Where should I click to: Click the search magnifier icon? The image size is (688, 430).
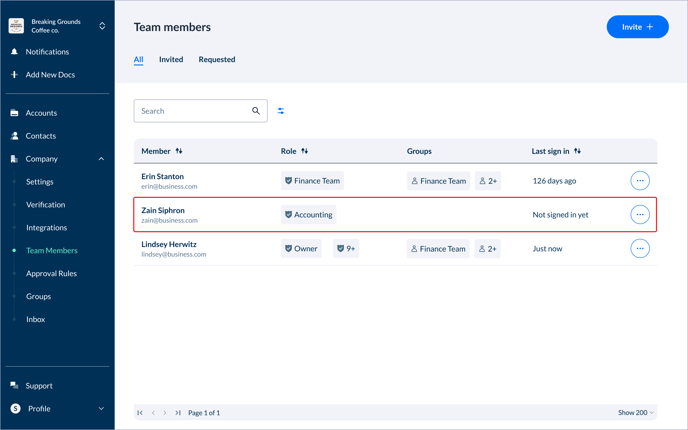[256, 111]
